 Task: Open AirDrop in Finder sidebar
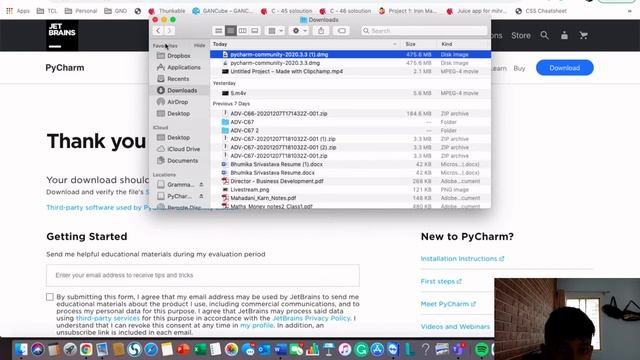coord(178,102)
